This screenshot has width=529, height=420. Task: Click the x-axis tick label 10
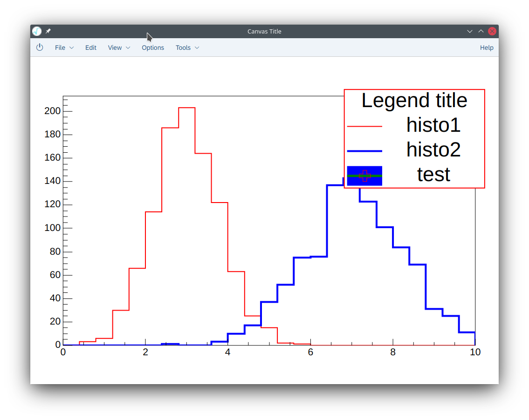coord(475,352)
